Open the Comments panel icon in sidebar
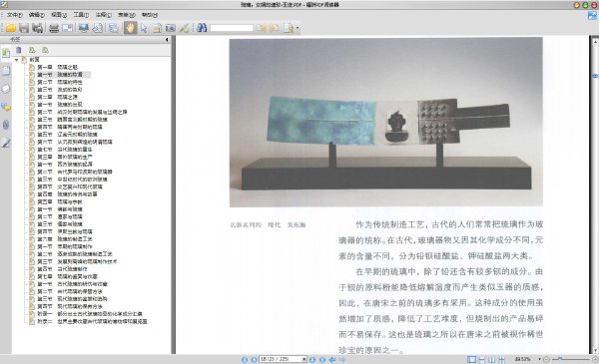This screenshot has width=599, height=364. point(6,107)
